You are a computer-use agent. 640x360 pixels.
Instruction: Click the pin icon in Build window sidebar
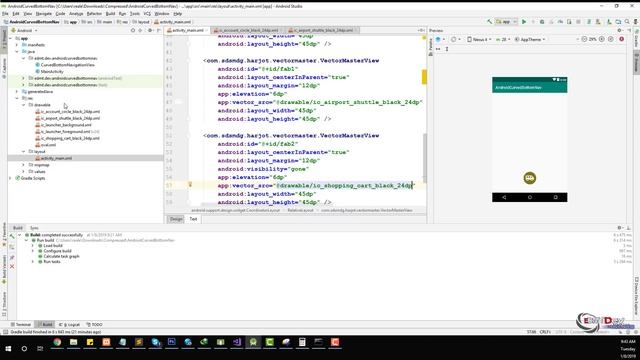(12, 257)
